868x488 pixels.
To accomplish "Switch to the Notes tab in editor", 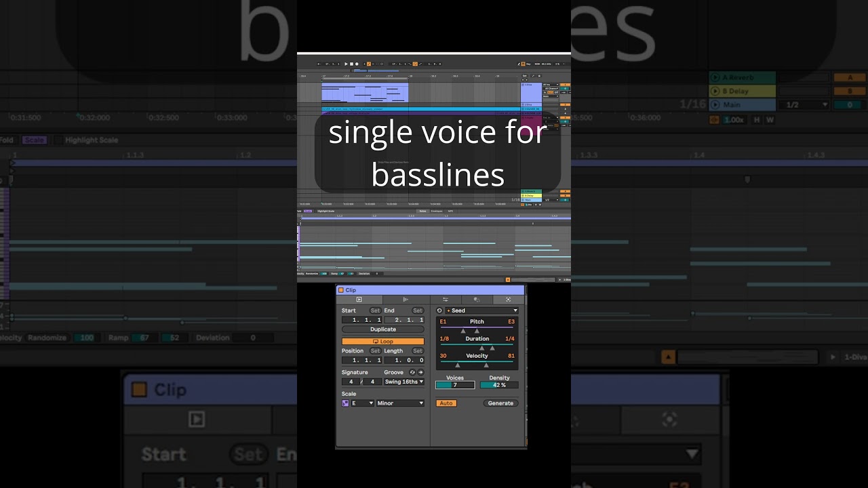I will click(422, 211).
